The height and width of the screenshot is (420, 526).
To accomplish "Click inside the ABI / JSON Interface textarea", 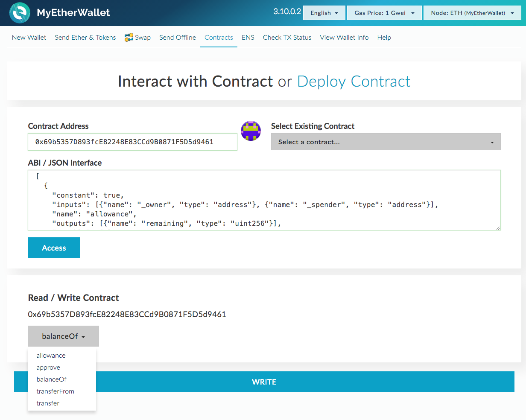I will pyautogui.click(x=264, y=200).
